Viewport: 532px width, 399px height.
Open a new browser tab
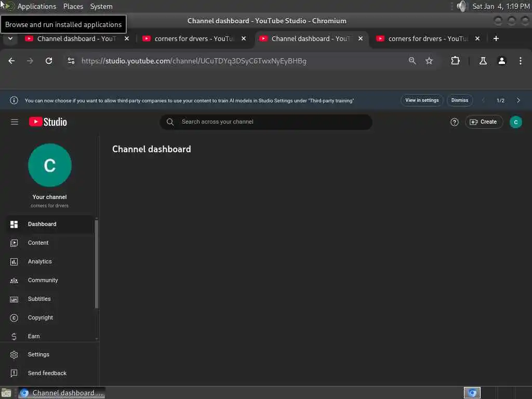[496, 38]
